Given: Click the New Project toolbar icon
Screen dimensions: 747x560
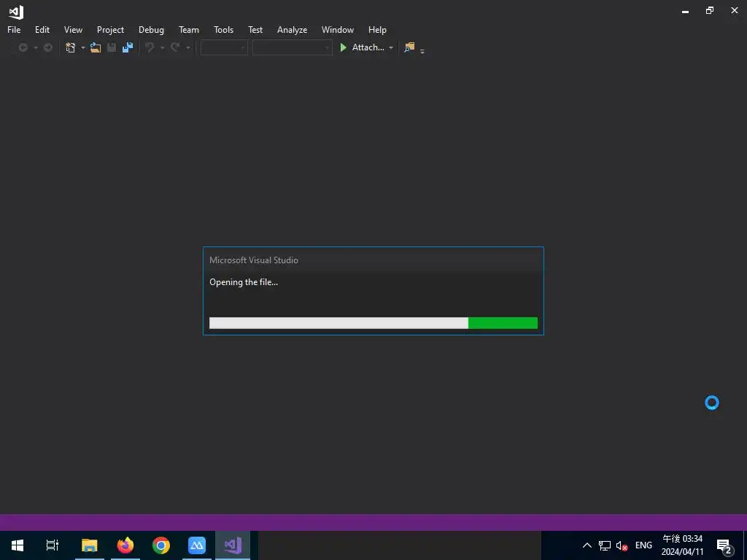Looking at the screenshot, I should tap(71, 47).
